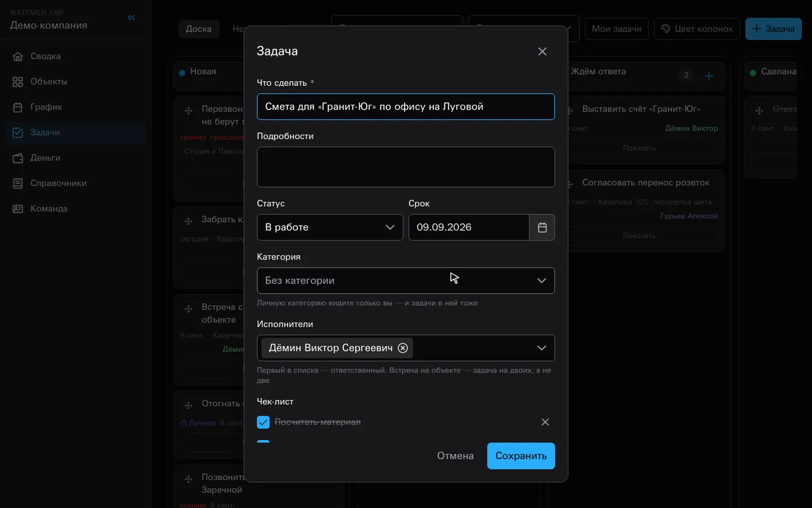Collapse the sidebar with double-chevron icon
This screenshot has width=812, height=508.
[131, 18]
